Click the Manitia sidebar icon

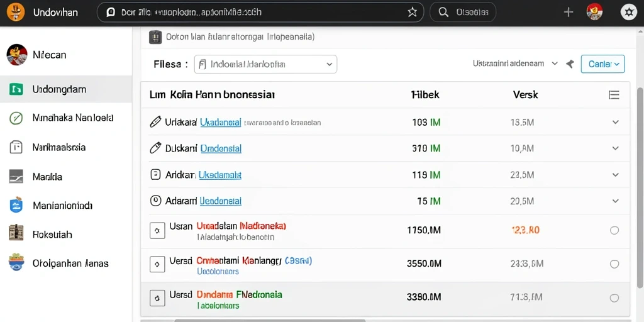pos(16,177)
